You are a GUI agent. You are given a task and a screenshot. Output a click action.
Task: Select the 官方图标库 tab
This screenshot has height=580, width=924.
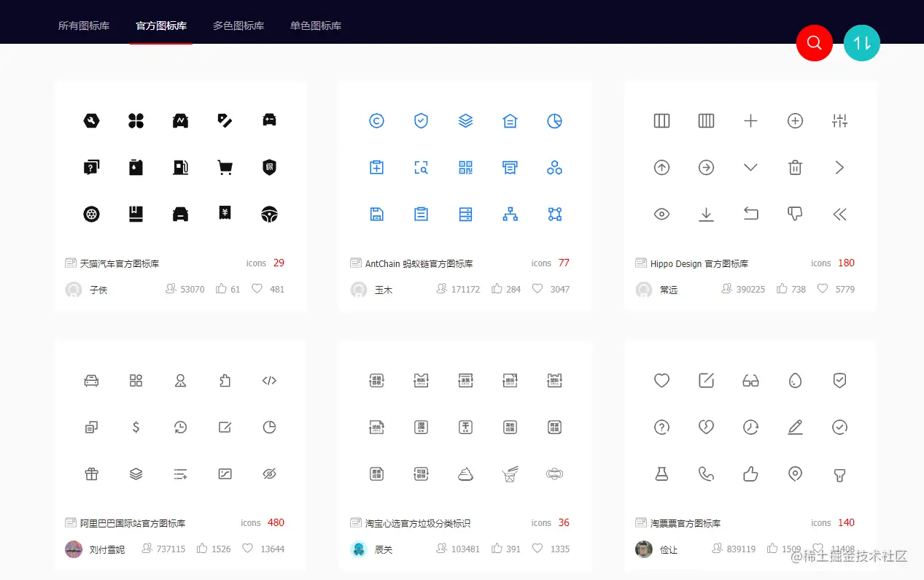161,26
